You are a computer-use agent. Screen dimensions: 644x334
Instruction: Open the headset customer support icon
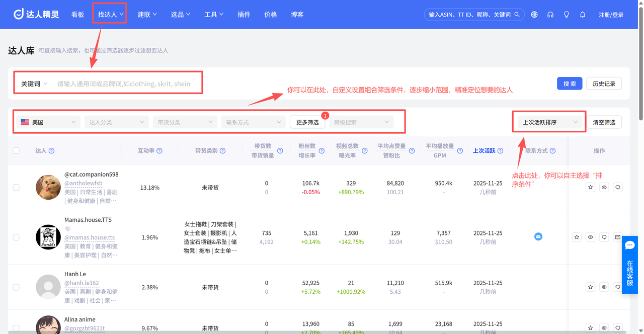tap(550, 15)
